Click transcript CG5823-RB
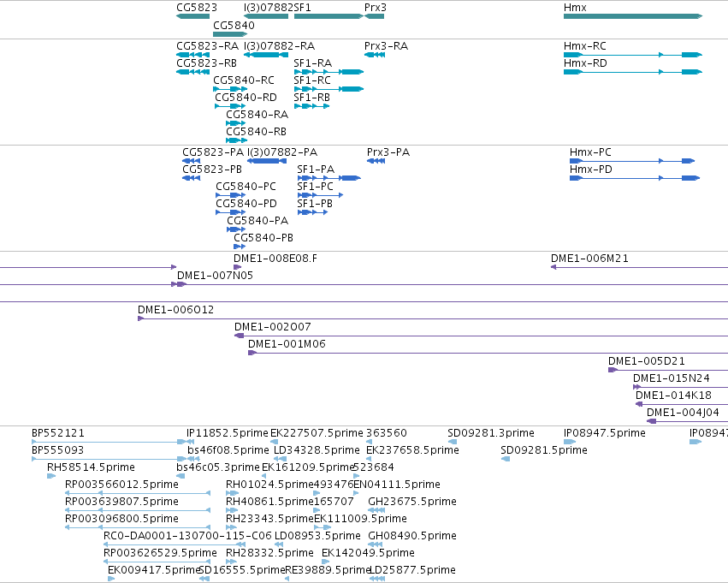The width and height of the screenshot is (728, 583). click(x=192, y=72)
